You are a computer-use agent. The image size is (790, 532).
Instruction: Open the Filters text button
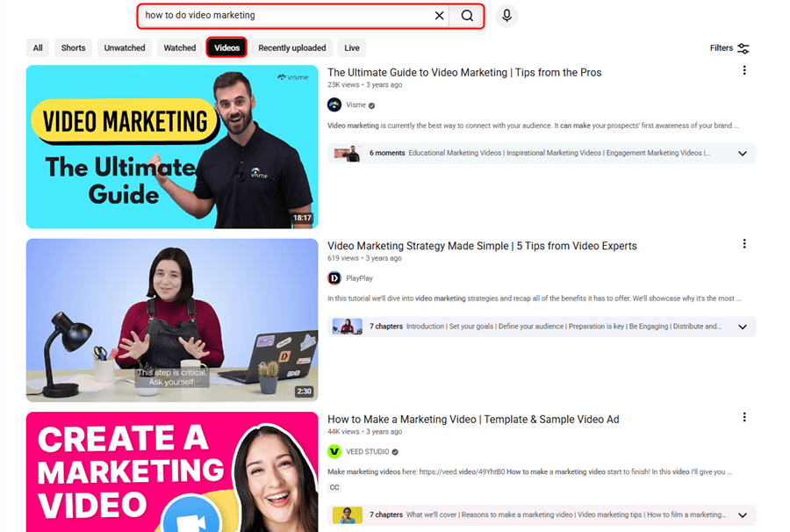click(721, 48)
